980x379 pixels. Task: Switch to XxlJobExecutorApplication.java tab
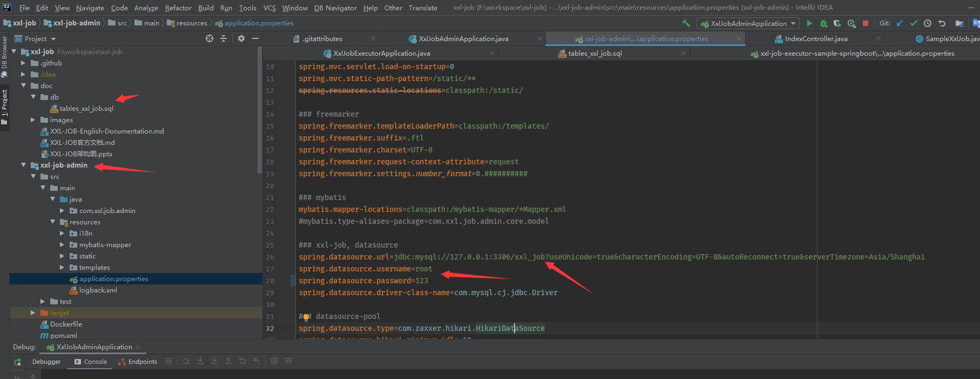tap(382, 53)
